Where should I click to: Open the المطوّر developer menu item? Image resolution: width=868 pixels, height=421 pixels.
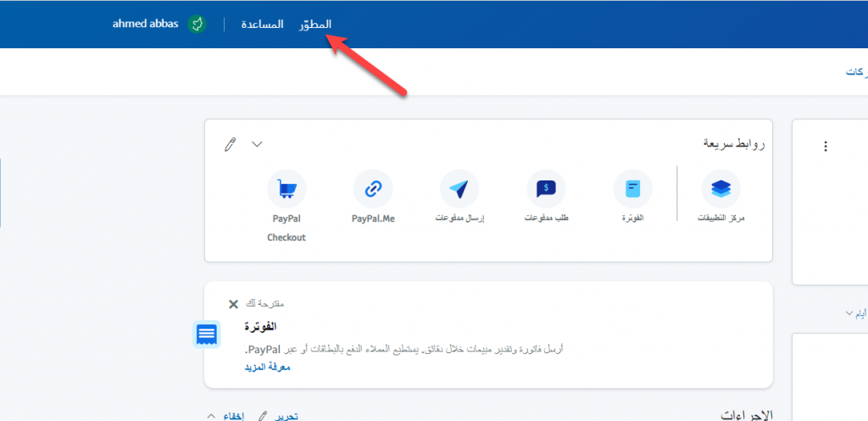pos(315,24)
